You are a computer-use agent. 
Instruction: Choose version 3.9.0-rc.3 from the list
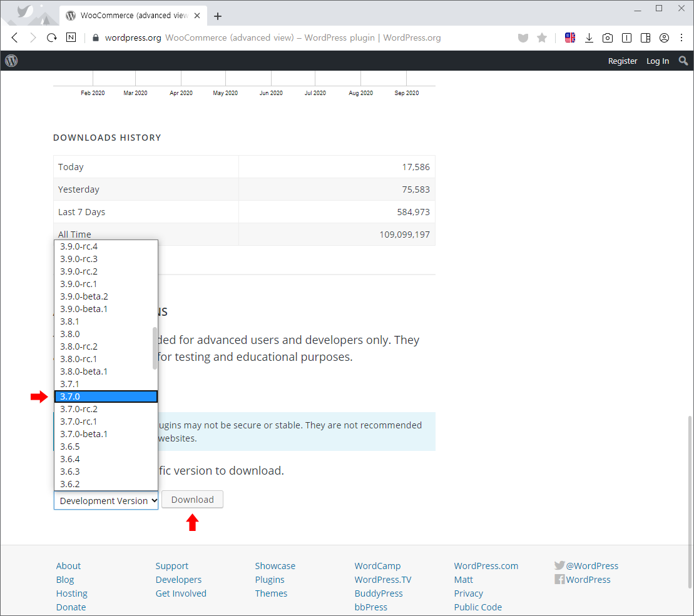coord(106,259)
